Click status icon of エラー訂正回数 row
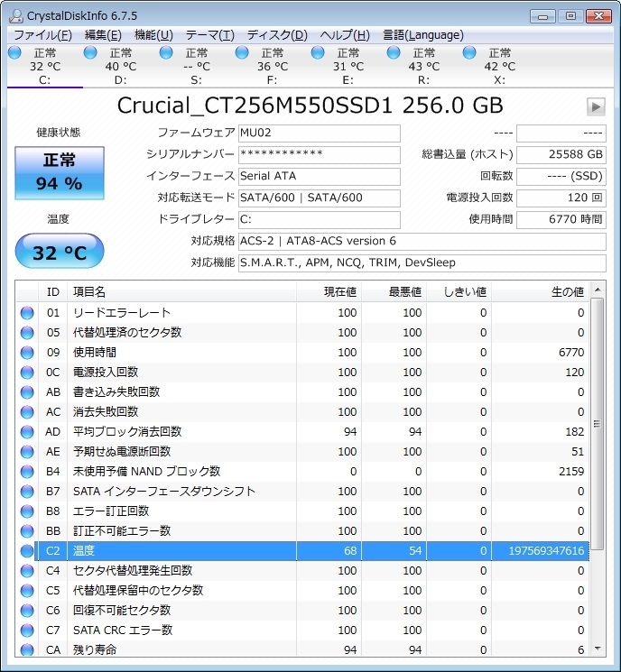This screenshot has height=672, width=621. coord(27,511)
